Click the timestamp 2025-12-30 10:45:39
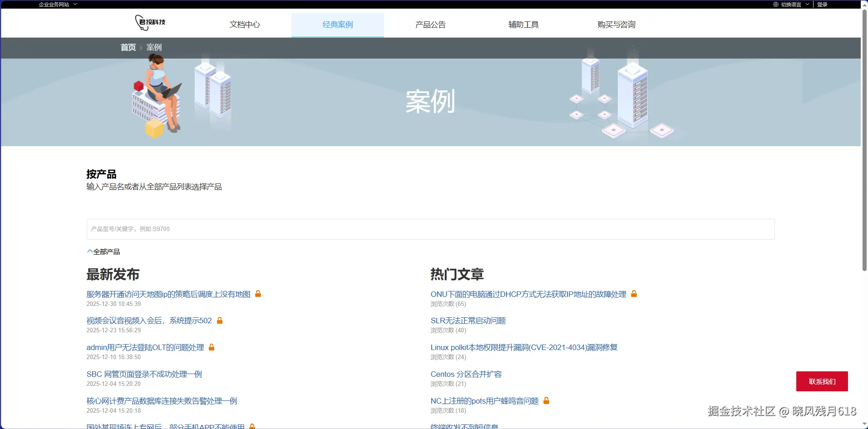 tap(114, 304)
